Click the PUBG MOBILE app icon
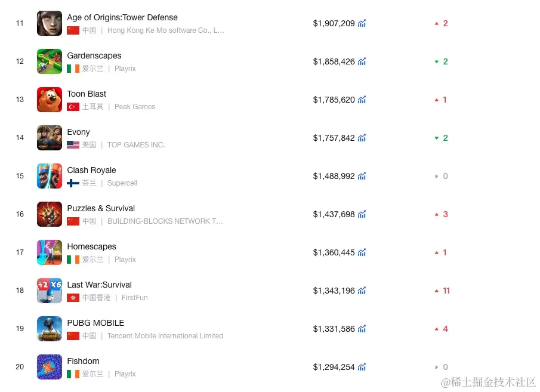Image resolution: width=540 pixels, height=392 pixels. 50,329
